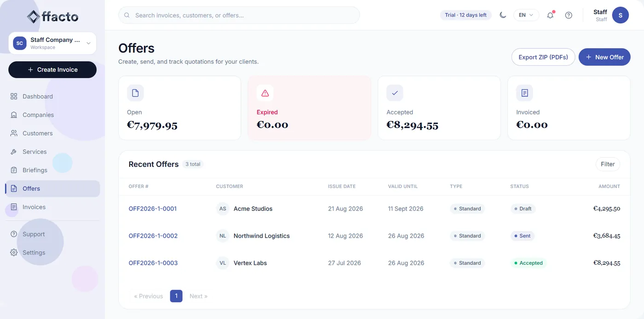Click the Accepted checkmark icon
This screenshot has width=644, height=319.
point(395,93)
